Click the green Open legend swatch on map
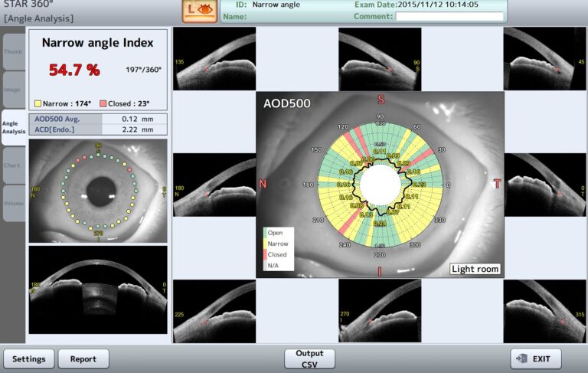Image resolution: width=588 pixels, height=373 pixels. 266,232
